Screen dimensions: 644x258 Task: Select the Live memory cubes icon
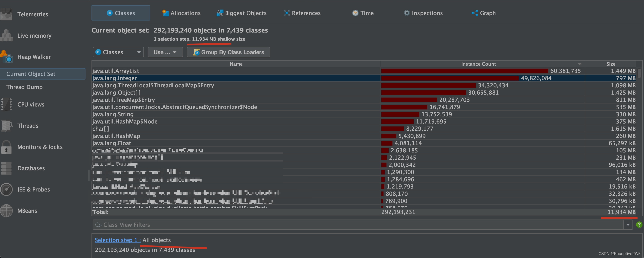click(x=7, y=35)
